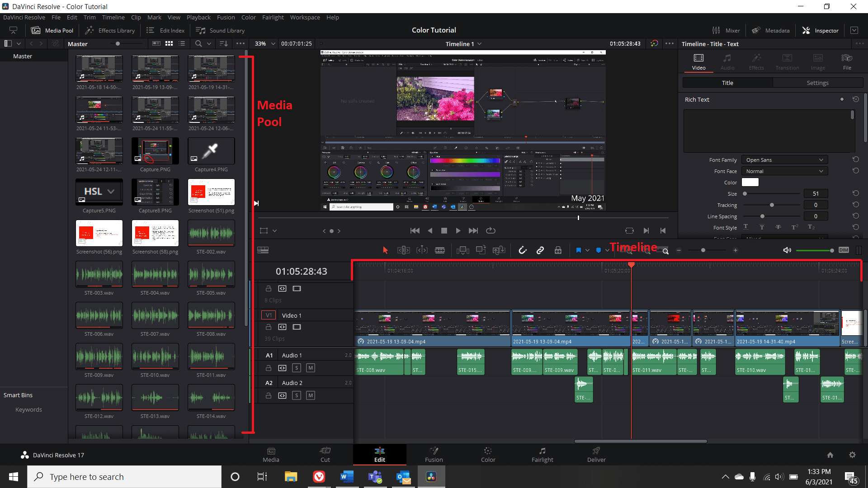Toggle timeline snapping with the magnet icon
This screenshot has height=488, width=868.
523,250
